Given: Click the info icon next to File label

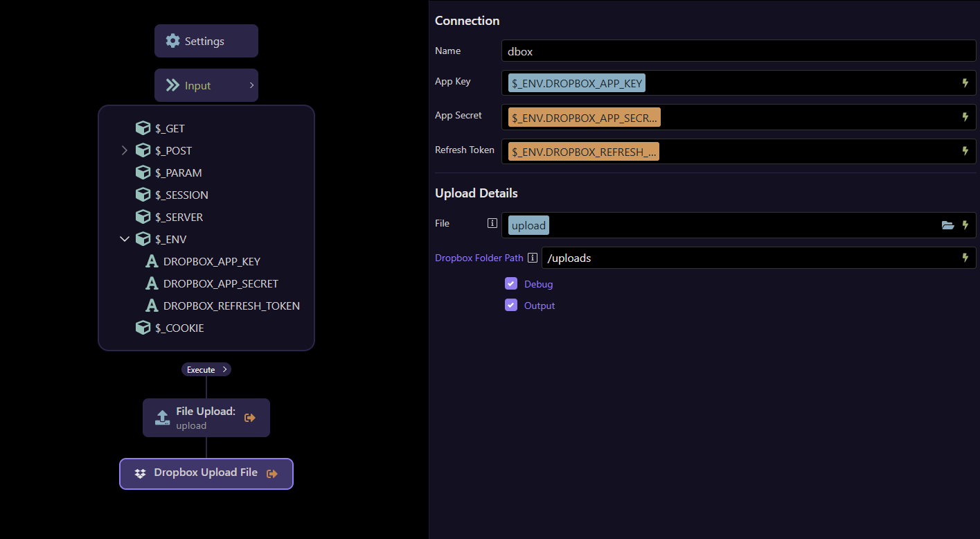Looking at the screenshot, I should [x=492, y=223].
